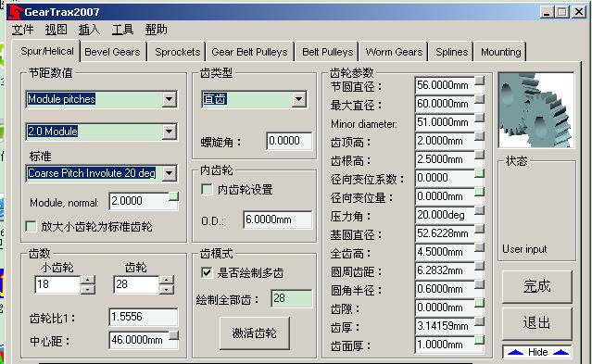The height and width of the screenshot is (364, 592).
Task: Enable the 内齿轮设置 checkbox
Action: tap(207, 189)
